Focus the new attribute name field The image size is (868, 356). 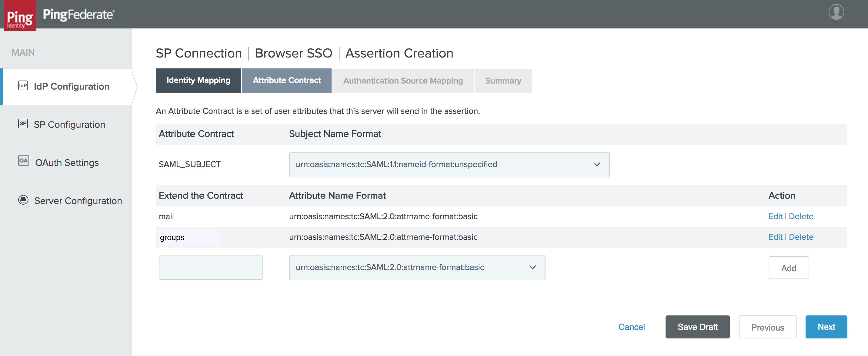pyautogui.click(x=211, y=268)
